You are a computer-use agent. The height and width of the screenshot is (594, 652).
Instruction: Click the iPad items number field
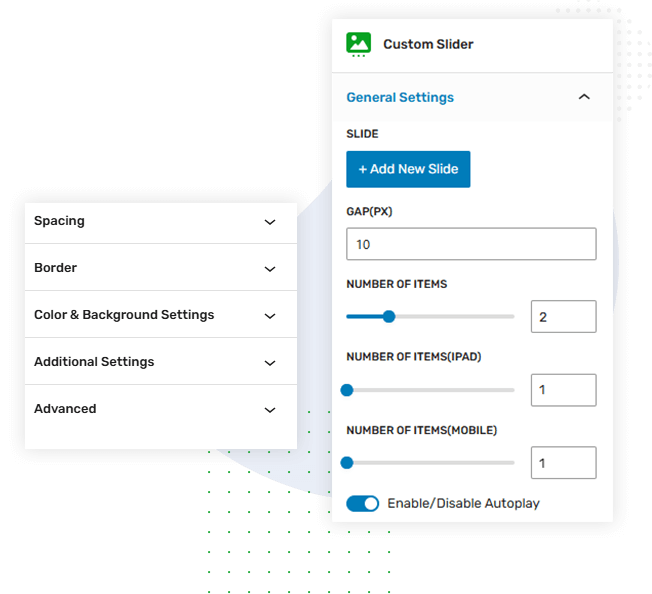click(x=563, y=390)
